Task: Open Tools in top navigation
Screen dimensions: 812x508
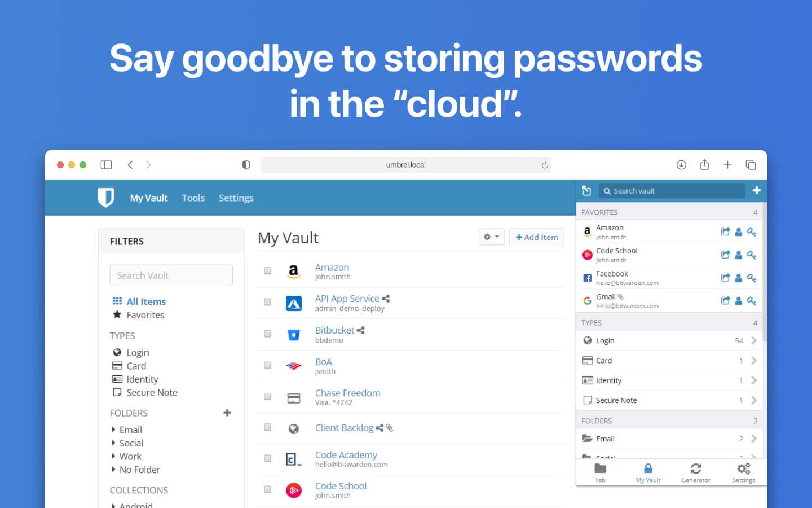Action: 193,198
